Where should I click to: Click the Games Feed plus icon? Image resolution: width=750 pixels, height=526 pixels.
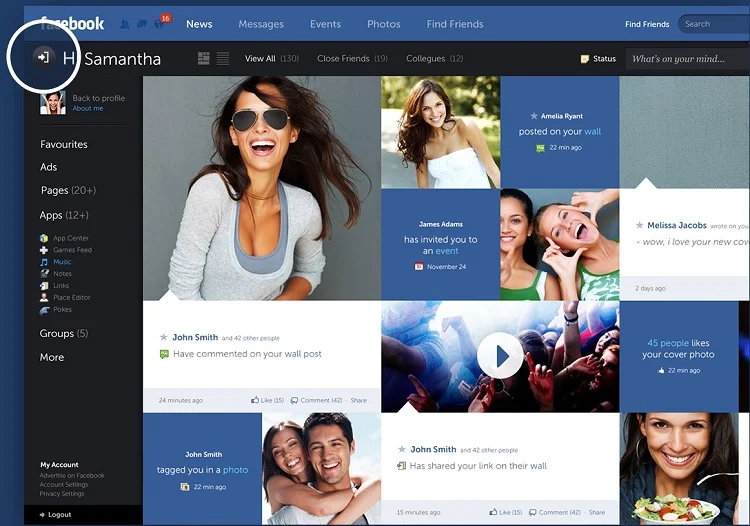44,250
